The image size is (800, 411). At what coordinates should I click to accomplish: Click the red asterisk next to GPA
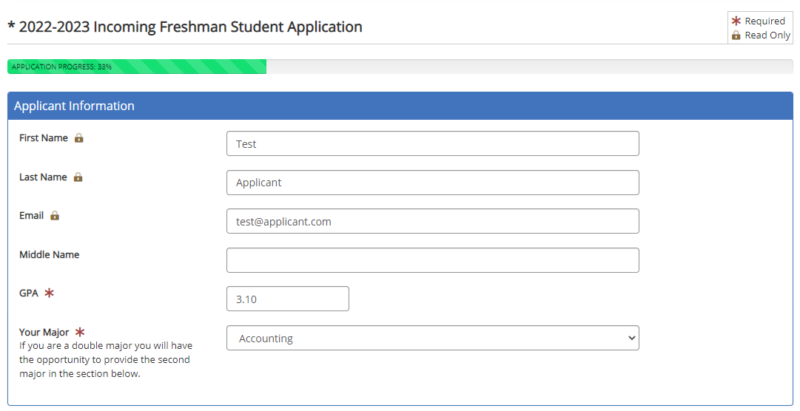point(49,293)
